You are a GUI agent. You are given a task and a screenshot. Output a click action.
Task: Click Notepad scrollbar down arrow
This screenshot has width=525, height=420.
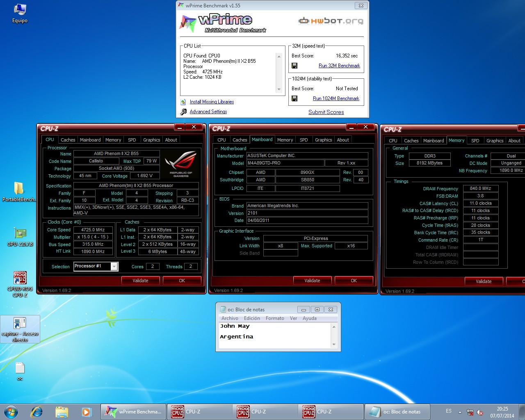pos(334,345)
